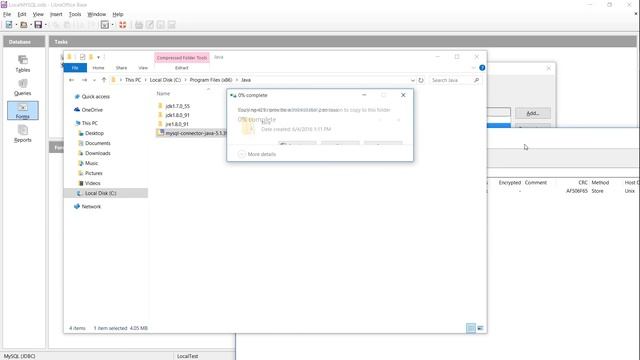
Task: Switch to the Share tab in Explorer
Action: 121,68
